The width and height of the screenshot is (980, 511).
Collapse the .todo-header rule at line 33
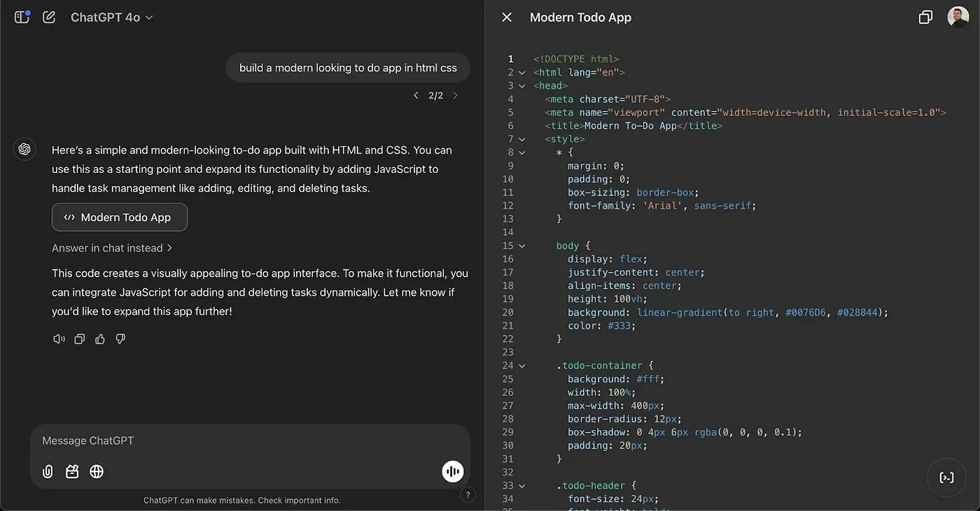(521, 485)
